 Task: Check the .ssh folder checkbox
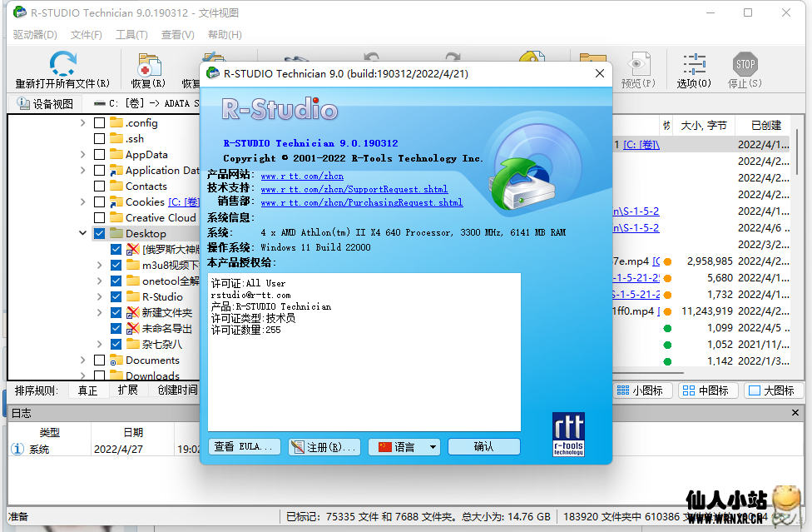(x=100, y=139)
